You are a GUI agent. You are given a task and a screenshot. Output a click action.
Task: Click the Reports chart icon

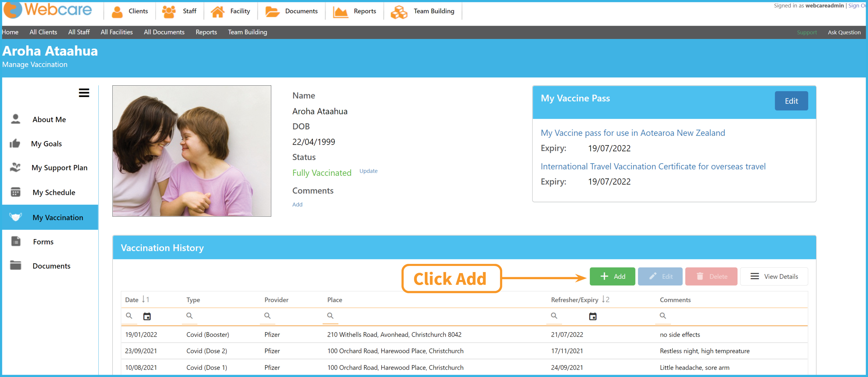340,12
